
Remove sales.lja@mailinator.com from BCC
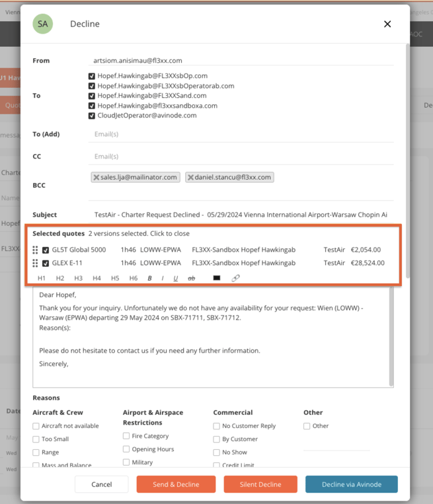[97, 177]
